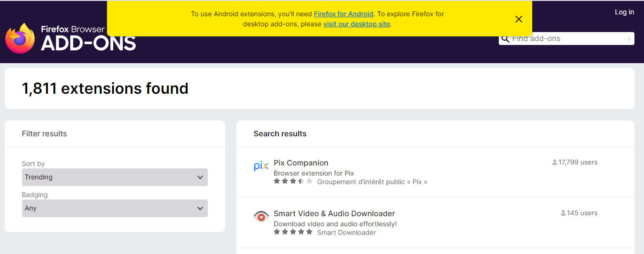Focus the Find add-ons search field
The image size is (644, 254).
click(x=566, y=39)
